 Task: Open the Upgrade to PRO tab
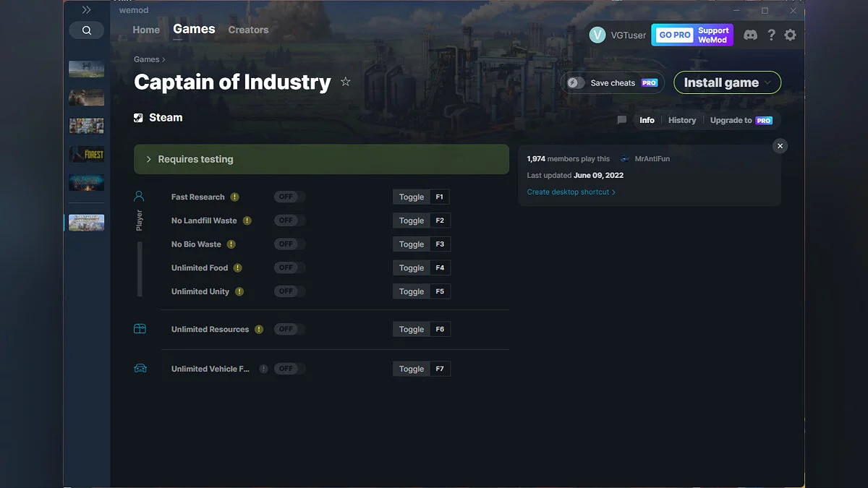[x=741, y=120]
